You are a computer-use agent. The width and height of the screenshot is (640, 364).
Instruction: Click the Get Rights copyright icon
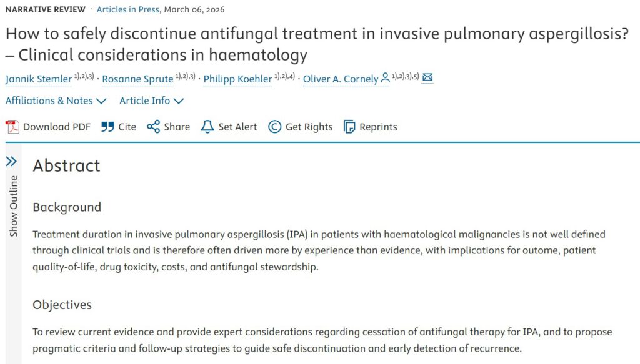274,127
